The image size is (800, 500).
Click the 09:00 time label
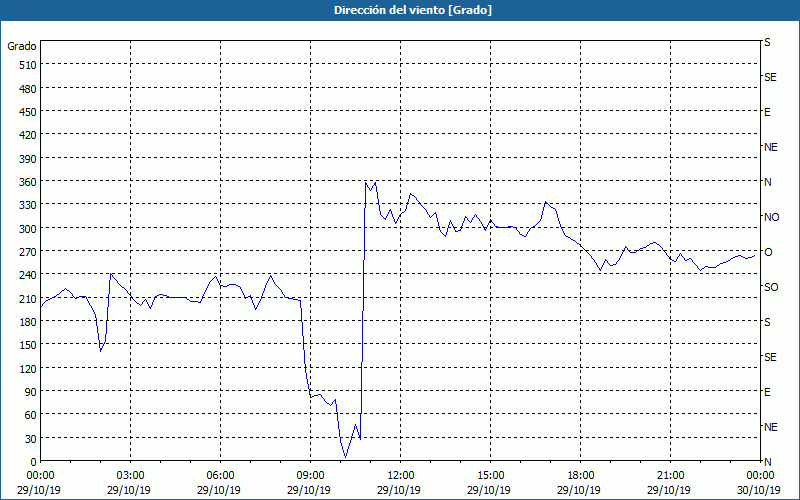coord(311,476)
